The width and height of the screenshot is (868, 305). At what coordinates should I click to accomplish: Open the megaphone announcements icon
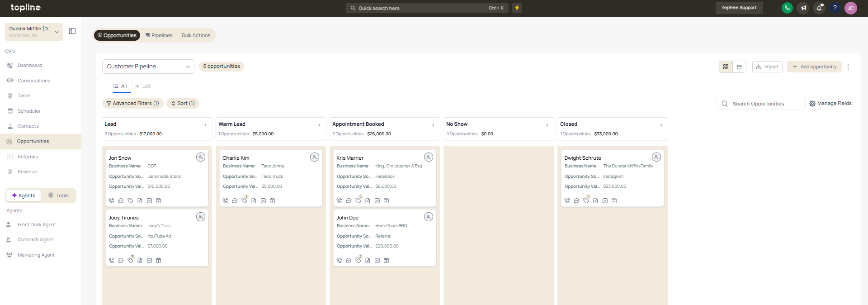point(803,8)
